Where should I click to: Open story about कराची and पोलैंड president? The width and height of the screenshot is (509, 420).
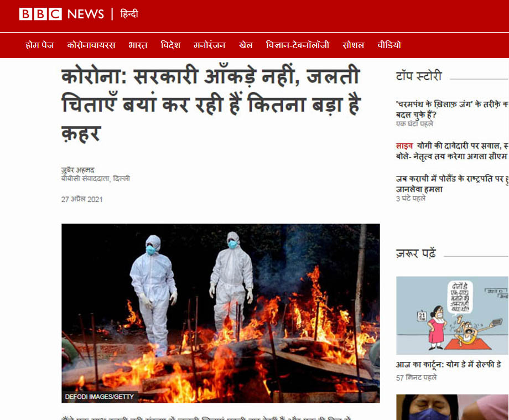(452, 183)
